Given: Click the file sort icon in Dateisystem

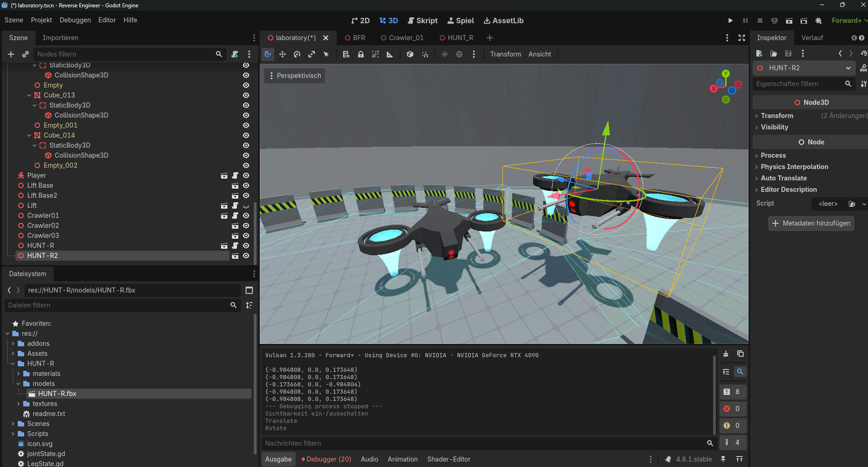Looking at the screenshot, I should [x=249, y=305].
